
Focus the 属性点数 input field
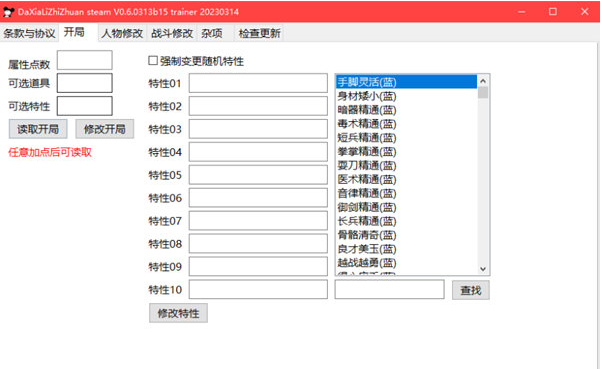pyautogui.click(x=84, y=60)
